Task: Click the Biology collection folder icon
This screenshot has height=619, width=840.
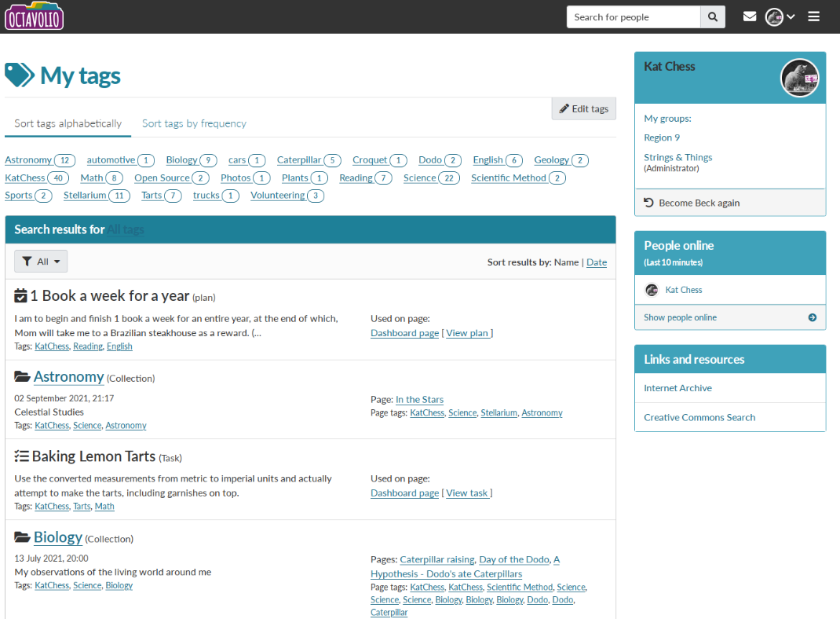Action: [x=22, y=538]
